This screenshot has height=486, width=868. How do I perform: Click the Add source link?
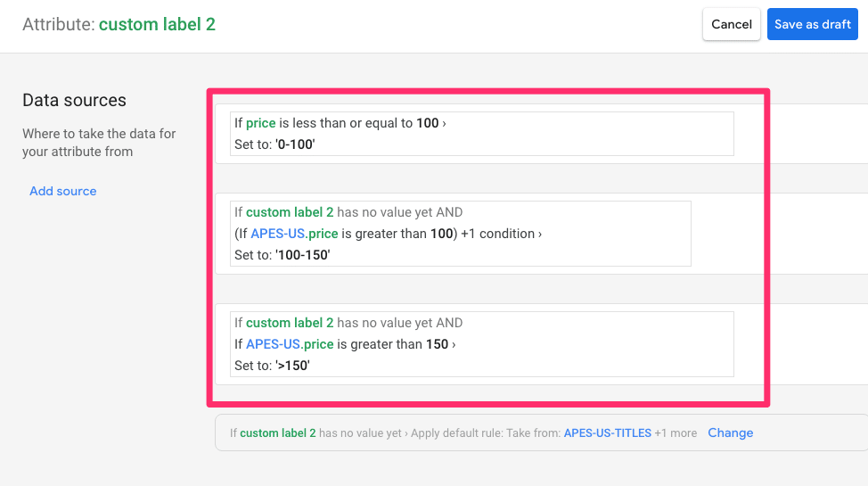62,191
